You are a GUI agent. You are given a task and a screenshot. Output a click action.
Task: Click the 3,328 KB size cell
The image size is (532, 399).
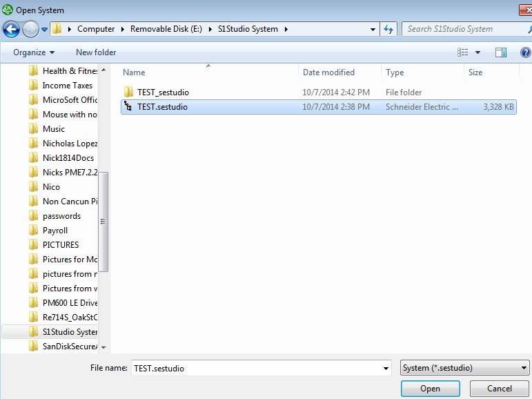(498, 107)
